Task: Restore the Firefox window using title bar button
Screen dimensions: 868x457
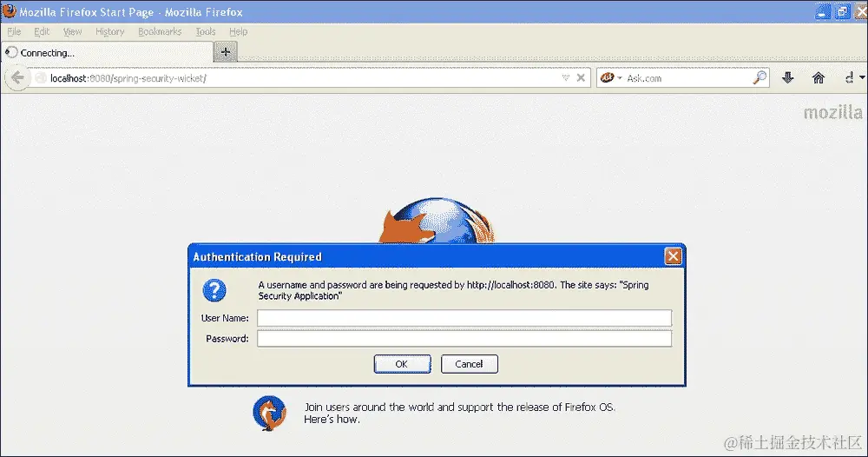Action: (842, 11)
